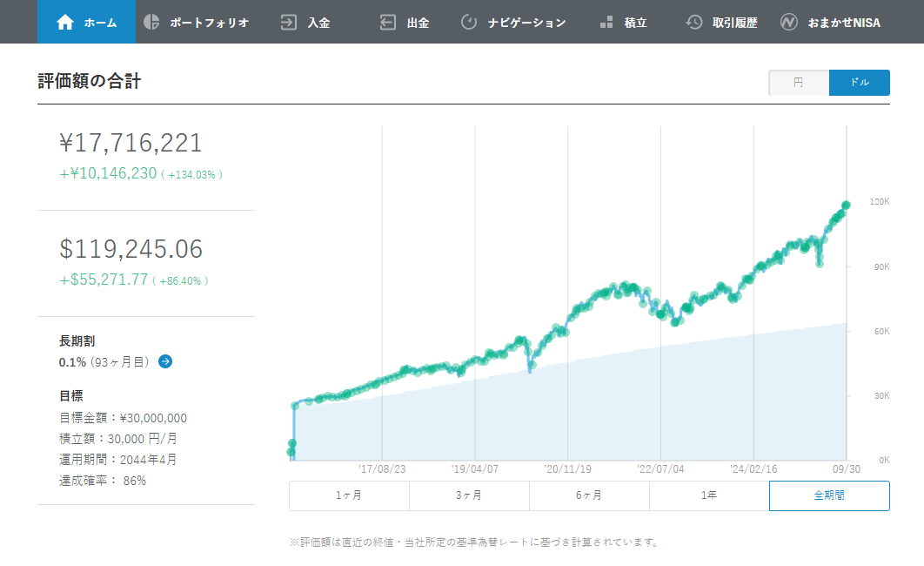Select the latest data point near 09/30
This screenshot has height=566, width=924.
(844, 204)
